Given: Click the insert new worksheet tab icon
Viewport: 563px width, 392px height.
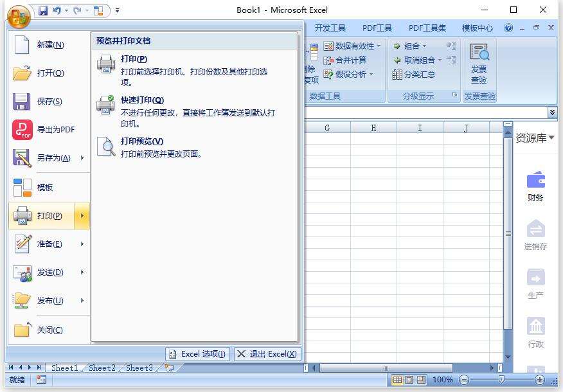Looking at the screenshot, I should [169, 367].
